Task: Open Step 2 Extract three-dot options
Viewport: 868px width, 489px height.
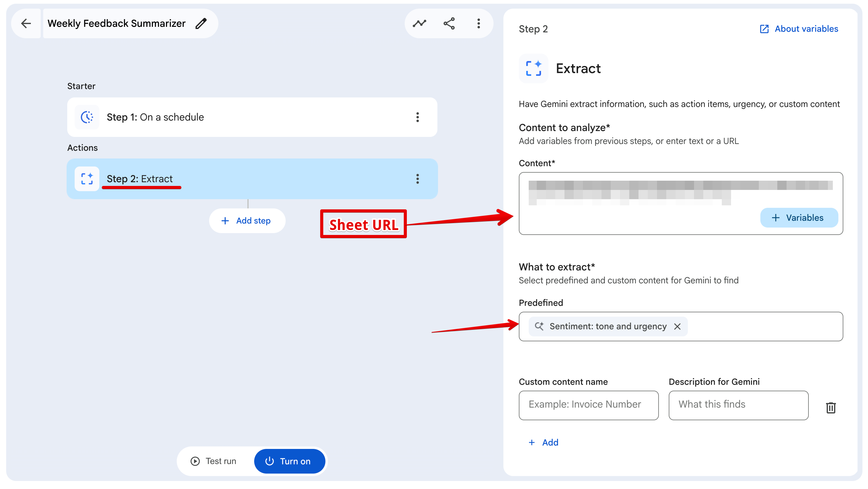Action: pos(417,179)
